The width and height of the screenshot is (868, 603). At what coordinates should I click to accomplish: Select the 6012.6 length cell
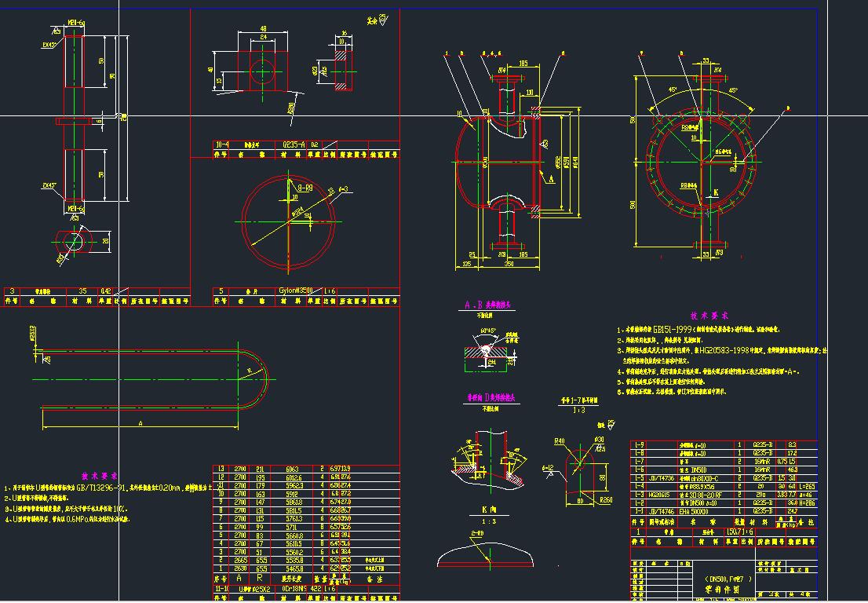point(294,477)
